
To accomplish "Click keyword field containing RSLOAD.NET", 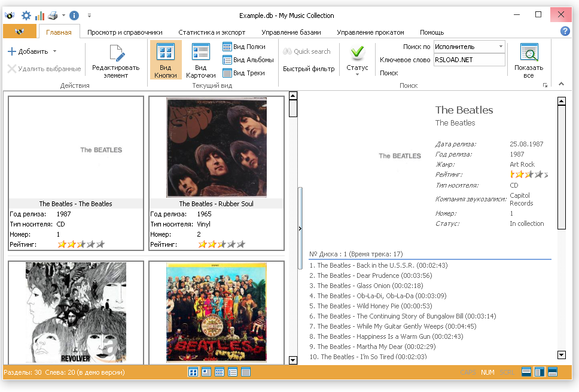I will (x=469, y=60).
